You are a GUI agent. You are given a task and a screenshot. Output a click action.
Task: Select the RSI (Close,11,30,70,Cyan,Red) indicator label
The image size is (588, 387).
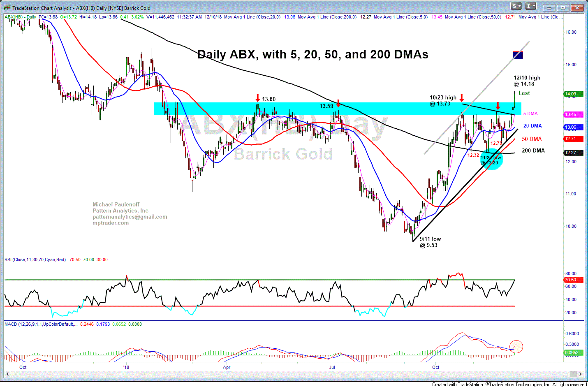[x=35, y=260]
